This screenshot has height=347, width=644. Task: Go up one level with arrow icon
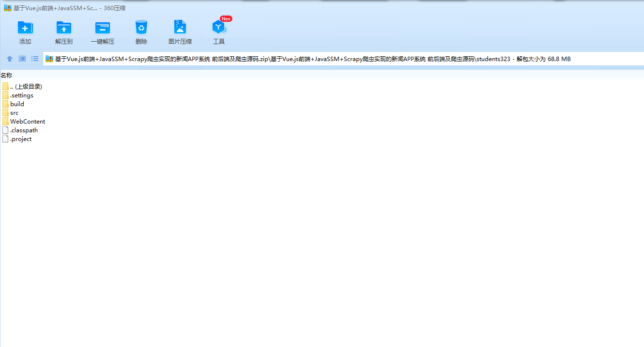[x=10, y=59]
